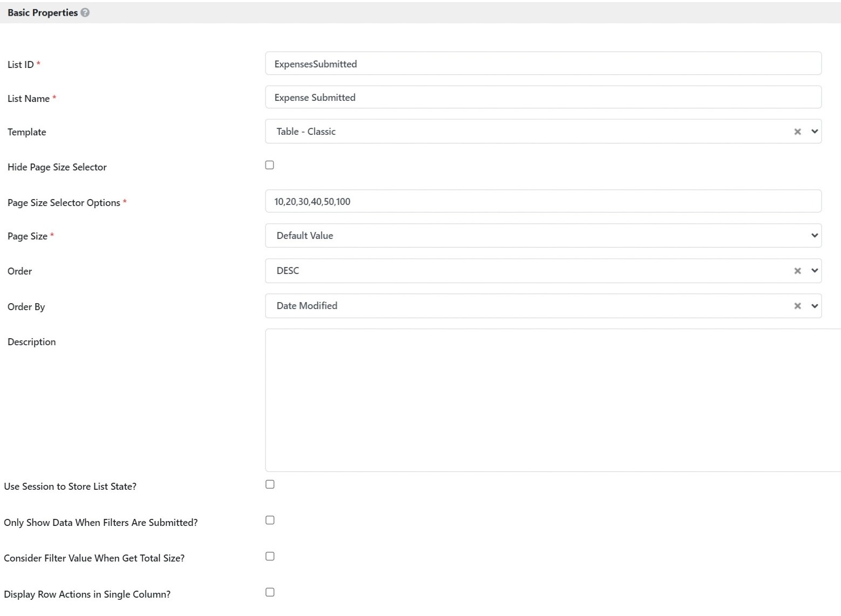Image resolution: width=841 pixels, height=616 pixels.
Task: Tick Display Row Actions in Single Column
Action: click(x=270, y=592)
